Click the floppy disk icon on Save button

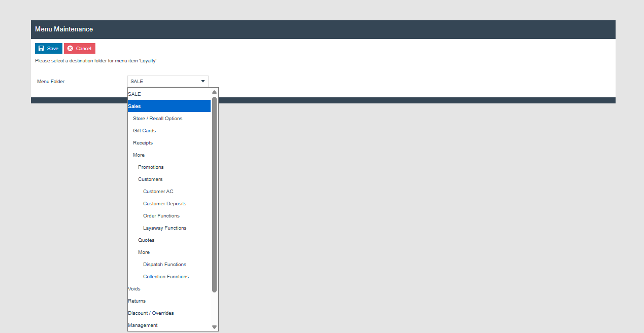[x=41, y=48]
